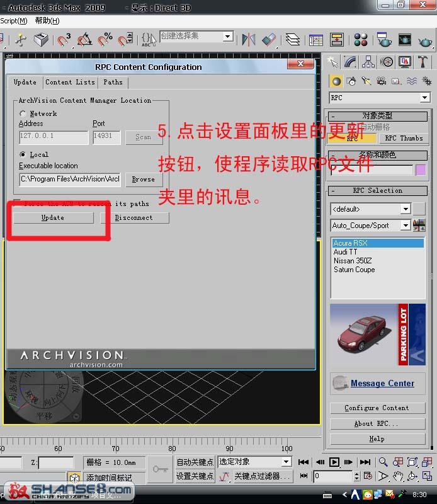Switch to the Display panel
This screenshot has width=437, height=504.
[x=404, y=62]
